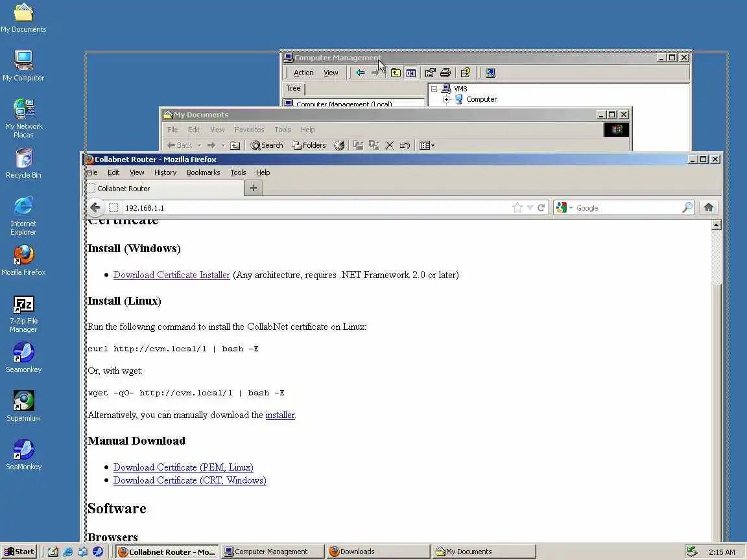The image size is (747, 560).
Task: Collapse the VM8 tree node
Action: (x=434, y=89)
